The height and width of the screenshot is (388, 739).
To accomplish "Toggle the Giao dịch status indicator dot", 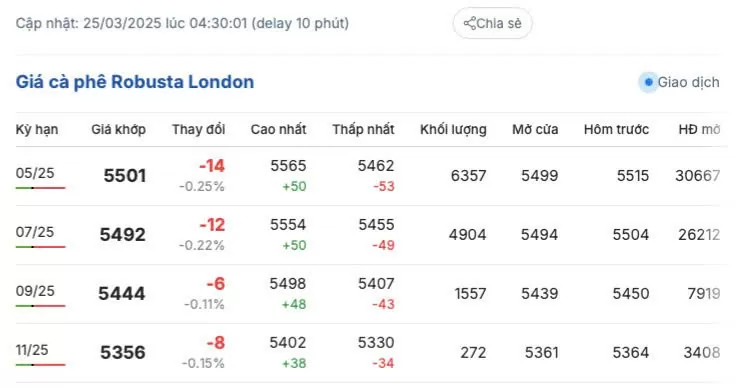I will click(x=649, y=83).
